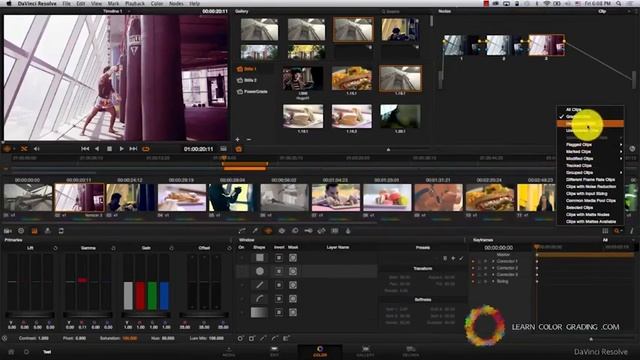Expand Corrector 2 keyframe track
The image size is (640, 360).
click(493, 268)
